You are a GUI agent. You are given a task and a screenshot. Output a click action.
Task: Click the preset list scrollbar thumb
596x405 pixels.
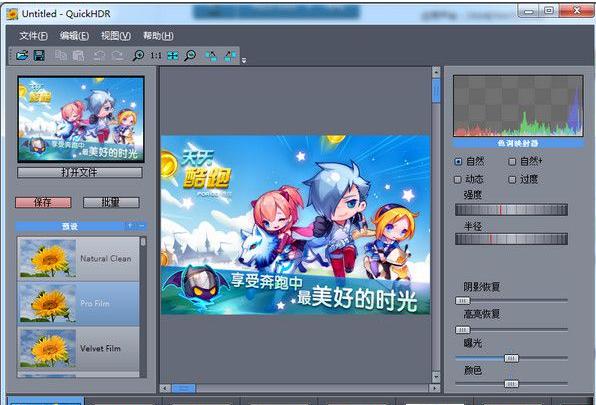tap(143, 242)
